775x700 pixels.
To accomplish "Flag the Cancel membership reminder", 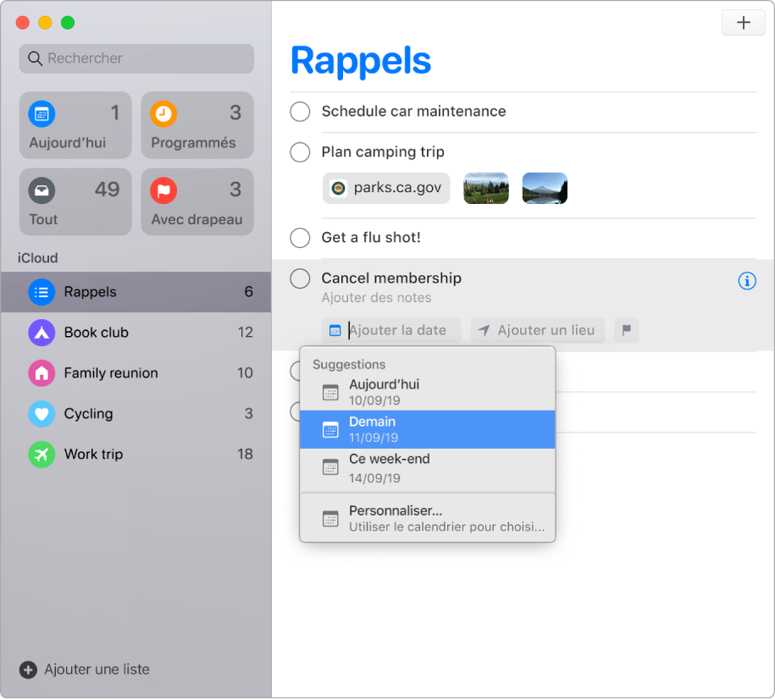I will 626,330.
